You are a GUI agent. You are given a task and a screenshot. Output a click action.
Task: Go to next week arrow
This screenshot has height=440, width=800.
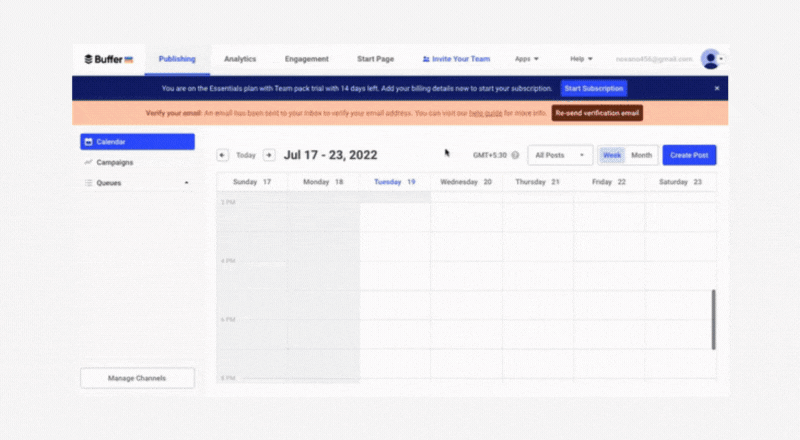(x=269, y=155)
